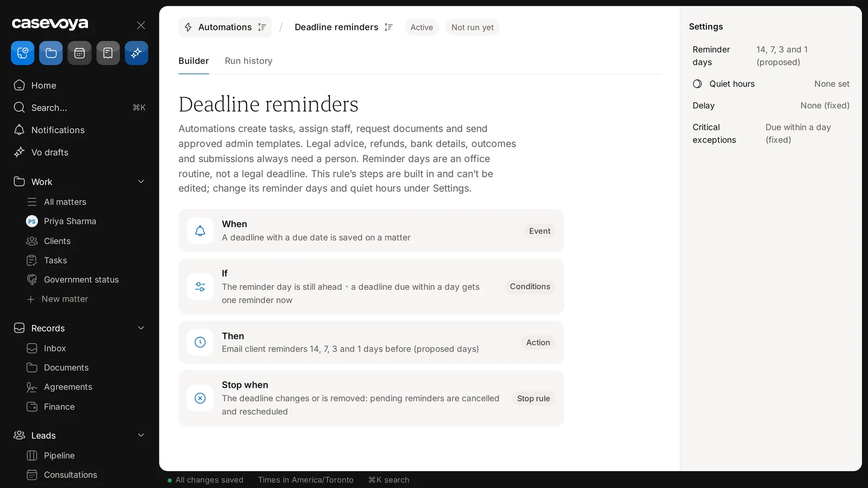This screenshot has width=868, height=488.
Task: Open the notes page icon in top toolbar
Action: 108,53
